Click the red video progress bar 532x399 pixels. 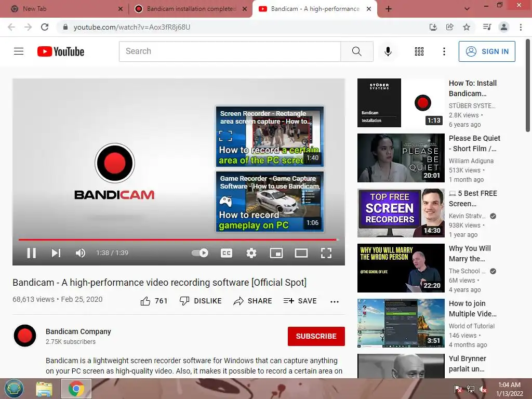pyautogui.click(x=178, y=240)
